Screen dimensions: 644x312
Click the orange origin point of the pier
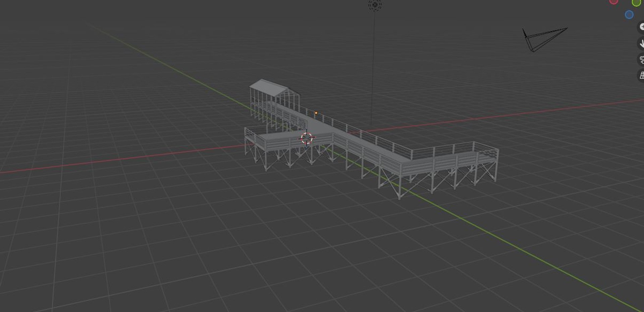click(x=316, y=113)
